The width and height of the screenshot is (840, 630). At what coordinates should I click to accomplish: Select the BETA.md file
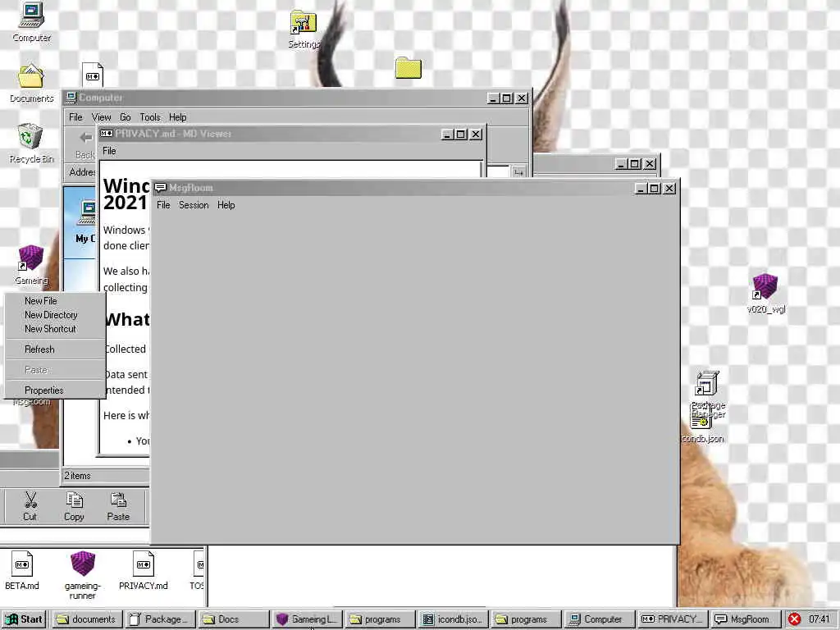(22, 571)
